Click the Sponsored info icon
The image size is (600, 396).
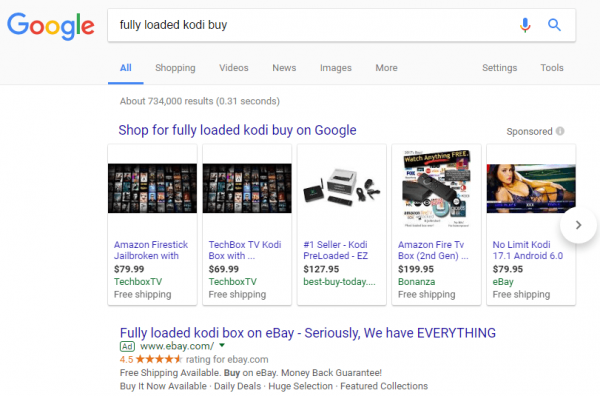click(560, 131)
